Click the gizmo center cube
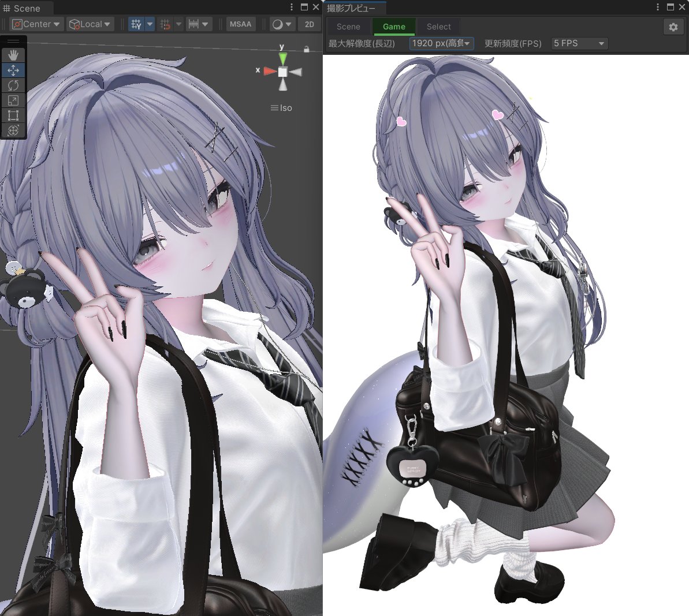The height and width of the screenshot is (616, 689). (282, 72)
